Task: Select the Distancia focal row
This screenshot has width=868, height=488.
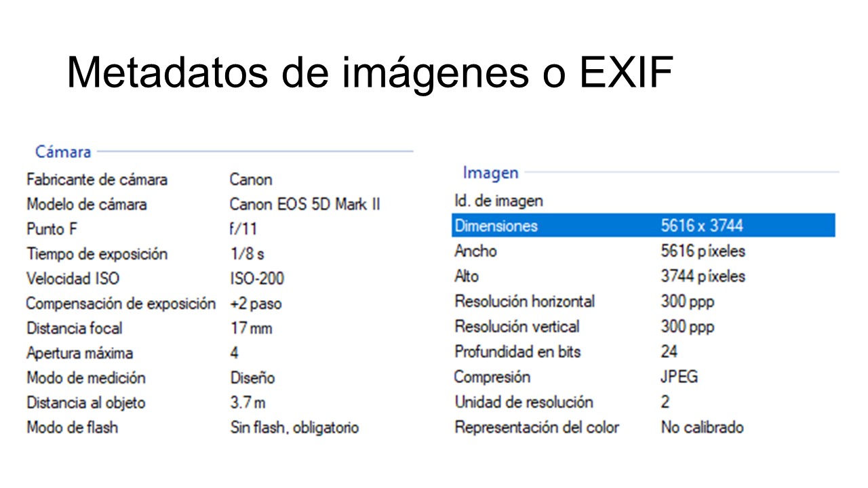Action: pyautogui.click(x=75, y=328)
